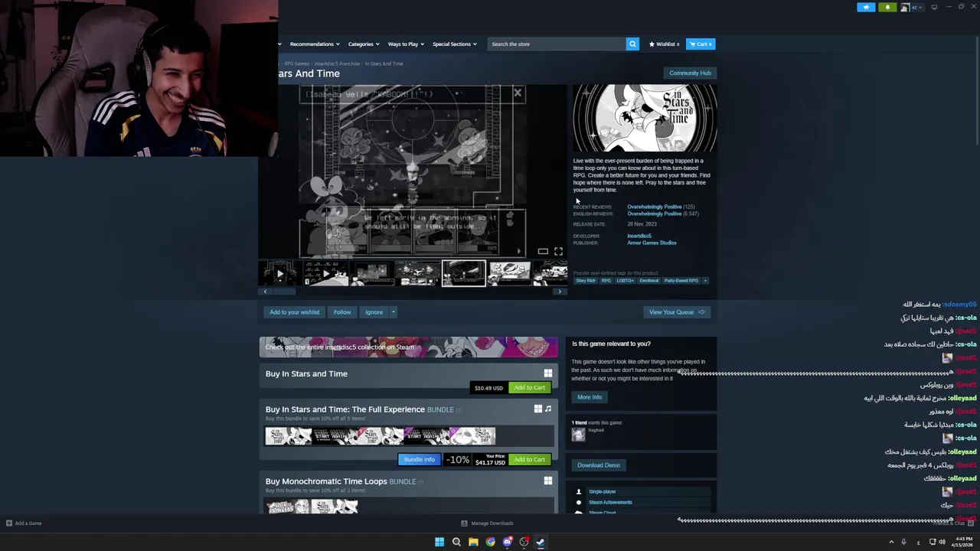Select the sixth screenshot thumbnail with bubbles
Viewport: 980px width, 551px height.
(x=509, y=274)
